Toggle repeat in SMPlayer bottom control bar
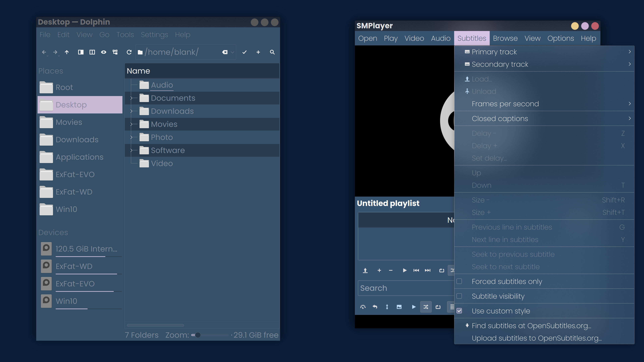Screen dimensions: 644x362 point(438,307)
